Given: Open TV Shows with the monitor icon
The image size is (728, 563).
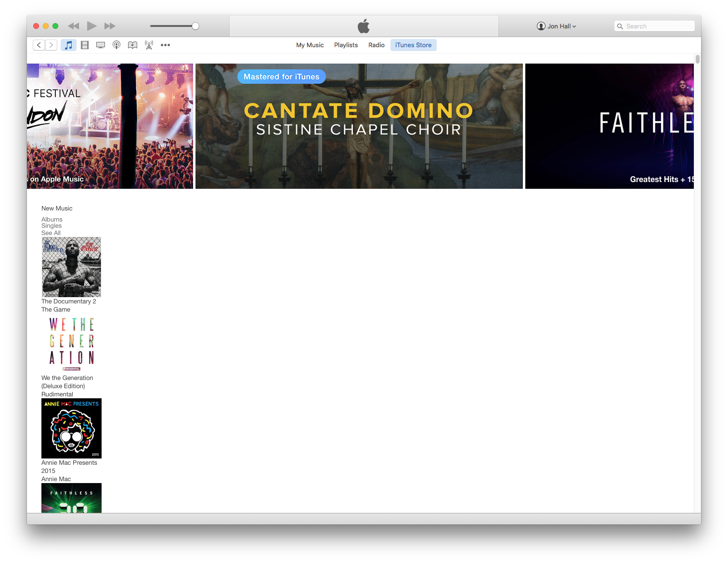Looking at the screenshot, I should [101, 45].
